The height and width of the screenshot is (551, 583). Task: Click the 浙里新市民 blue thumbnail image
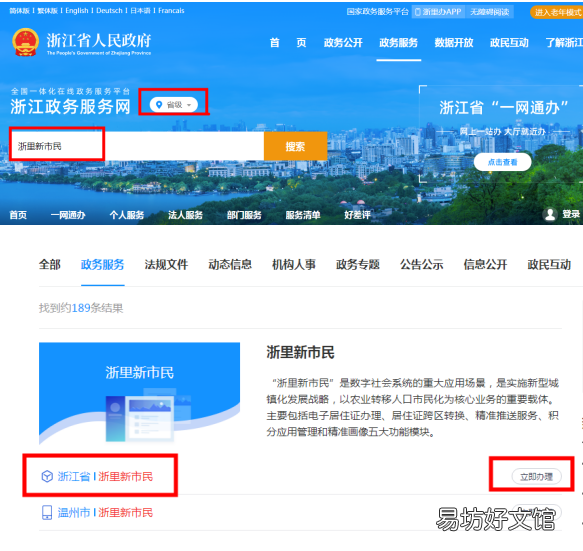point(139,393)
